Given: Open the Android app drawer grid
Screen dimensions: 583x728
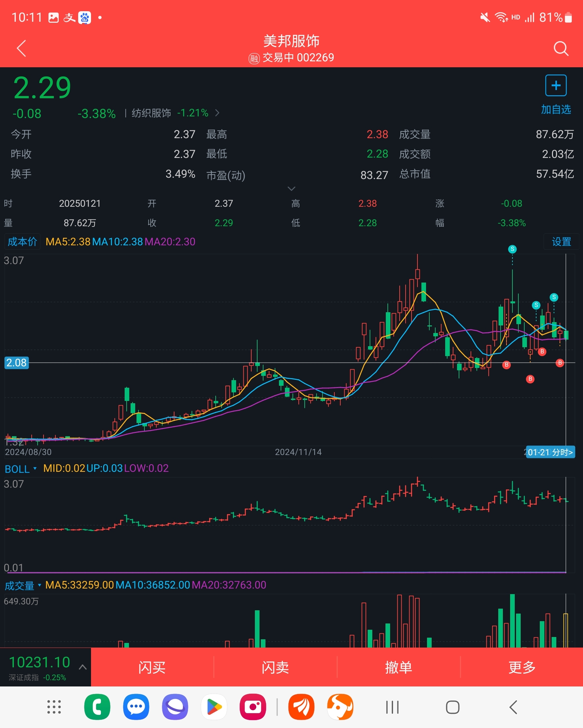Looking at the screenshot, I should 54,707.
